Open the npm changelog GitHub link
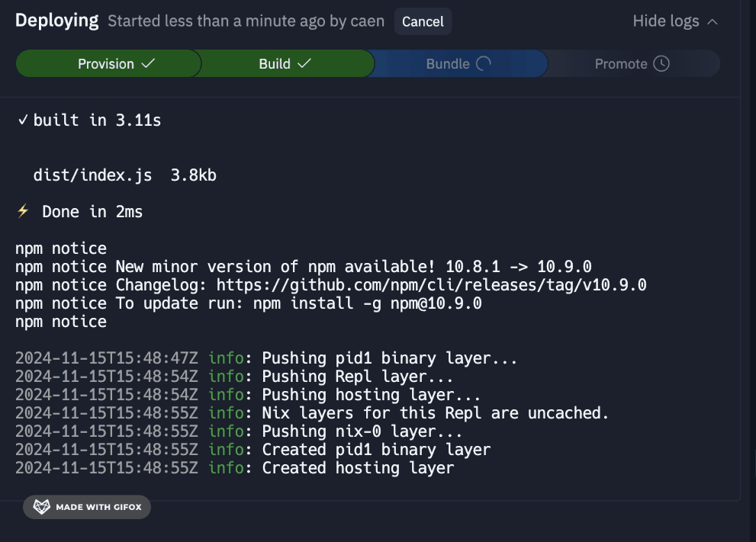This screenshot has height=542, width=756. tap(431, 285)
